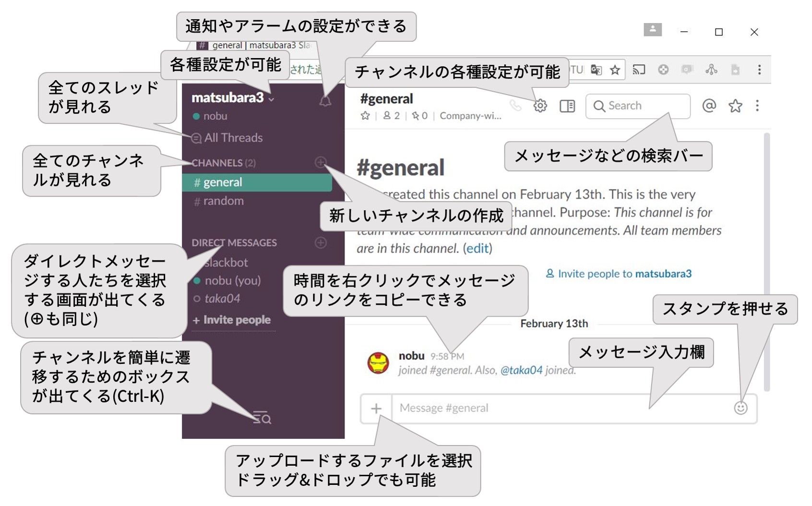
Task: Open All Threads view
Action: (227, 138)
